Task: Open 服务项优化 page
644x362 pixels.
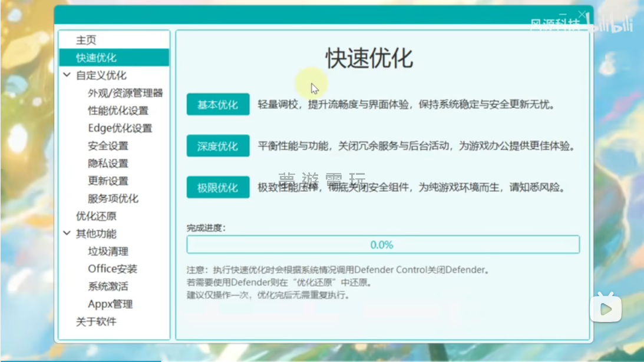Action: [x=113, y=198]
